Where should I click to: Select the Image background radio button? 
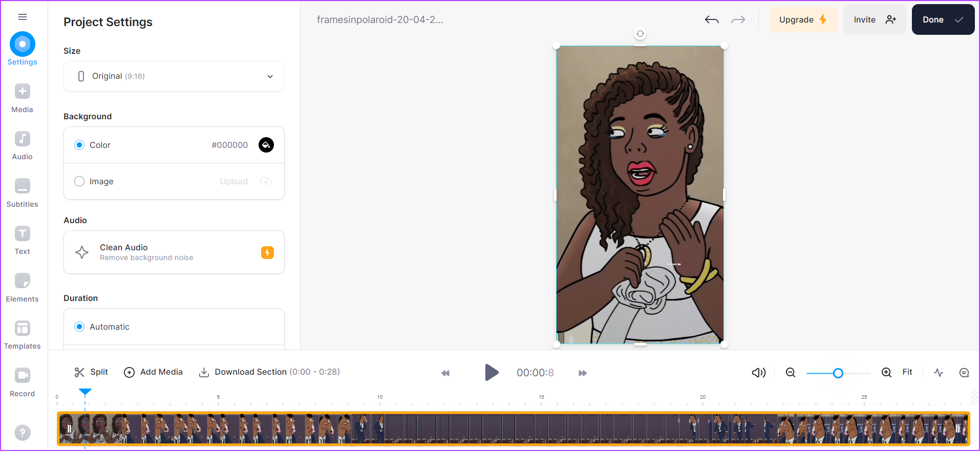[79, 181]
